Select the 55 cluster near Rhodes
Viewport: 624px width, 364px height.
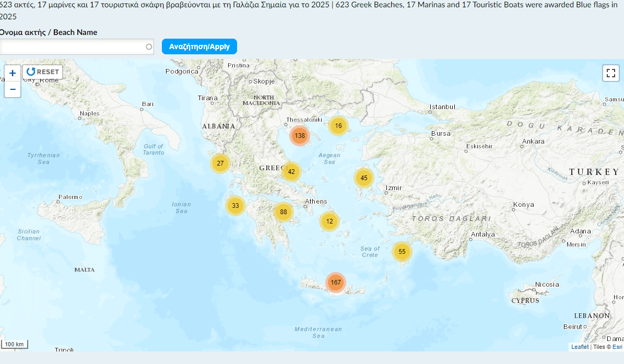tap(402, 251)
